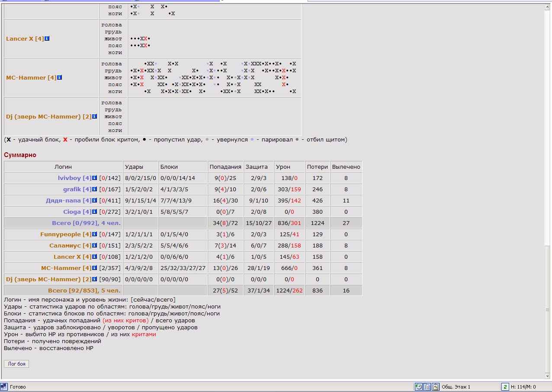The width and height of the screenshot is (552, 392).
Task: Open lvivboy [4] player link
Action: pos(74,178)
